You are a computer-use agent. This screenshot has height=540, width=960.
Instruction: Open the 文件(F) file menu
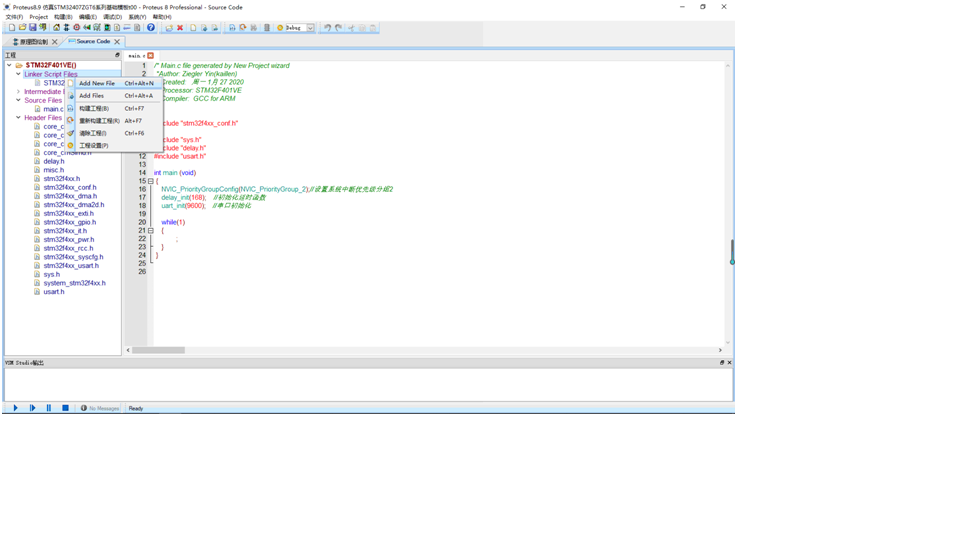tap(14, 17)
